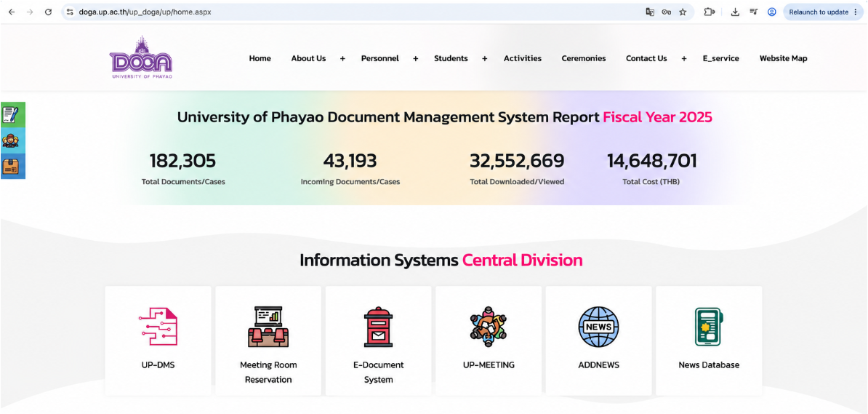Open the News Database tablet icon
868x414 pixels.
[x=709, y=327]
